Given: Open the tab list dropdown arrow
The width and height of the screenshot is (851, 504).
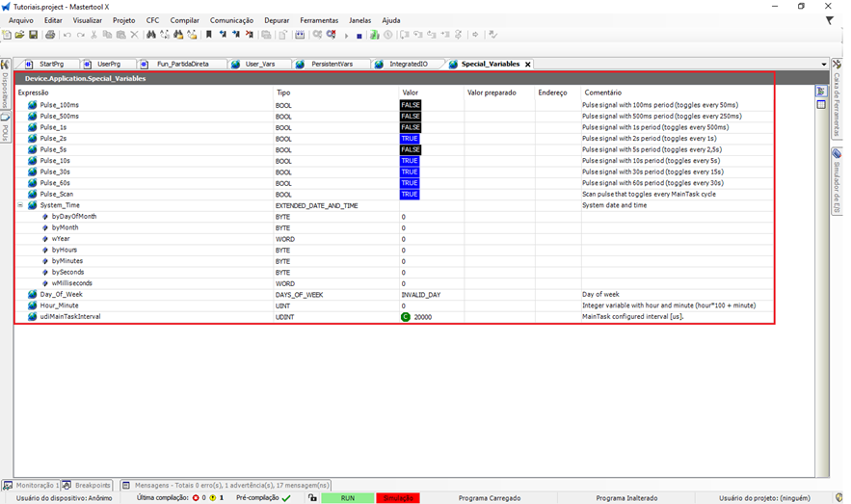Looking at the screenshot, I should point(824,65).
